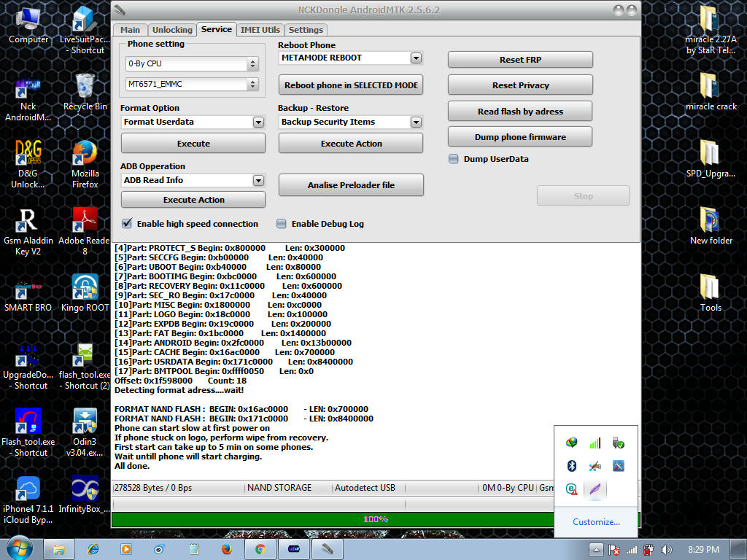This screenshot has height=560, width=747.
Task: Open the Tools folder on desktop
Action: coord(711,294)
